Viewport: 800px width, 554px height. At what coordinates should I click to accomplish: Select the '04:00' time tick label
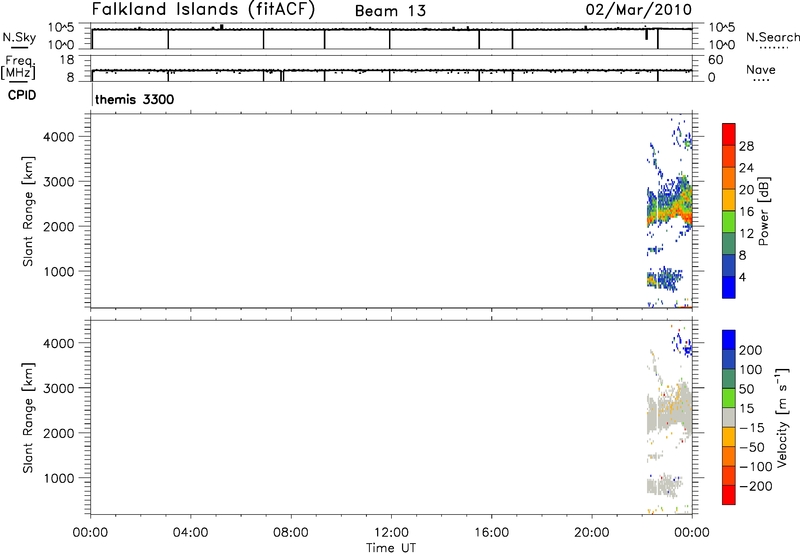(190, 533)
